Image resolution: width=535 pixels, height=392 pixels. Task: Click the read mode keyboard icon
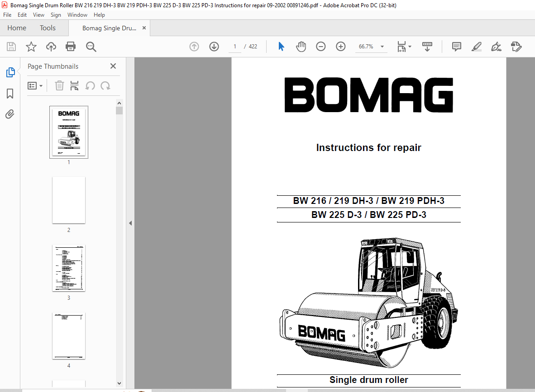coord(427,47)
